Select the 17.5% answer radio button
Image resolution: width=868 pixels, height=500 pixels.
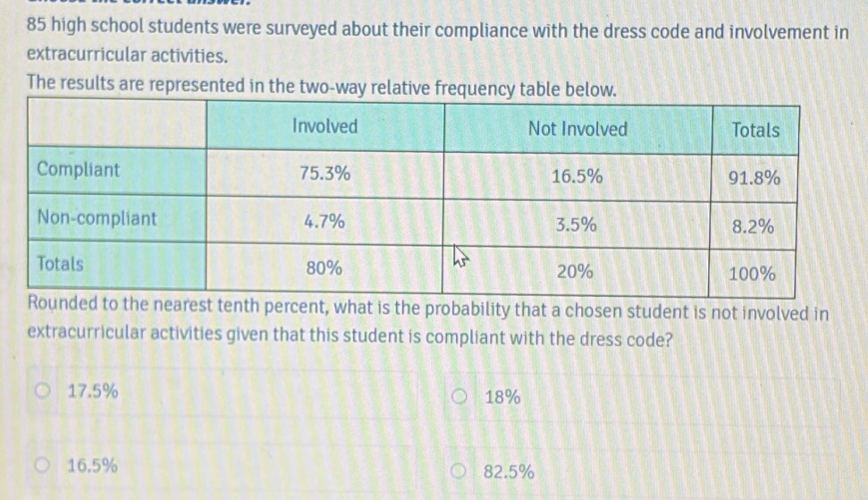point(42,391)
